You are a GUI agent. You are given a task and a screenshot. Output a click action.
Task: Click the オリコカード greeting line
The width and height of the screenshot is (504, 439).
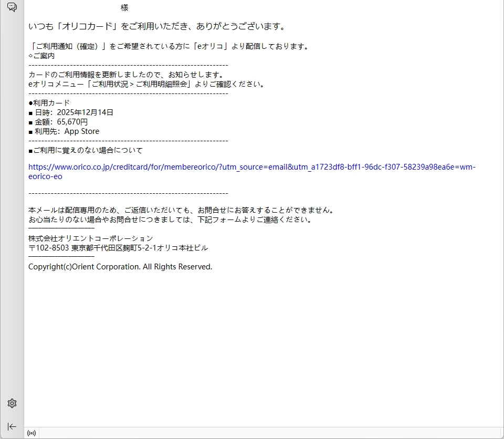tap(156, 26)
